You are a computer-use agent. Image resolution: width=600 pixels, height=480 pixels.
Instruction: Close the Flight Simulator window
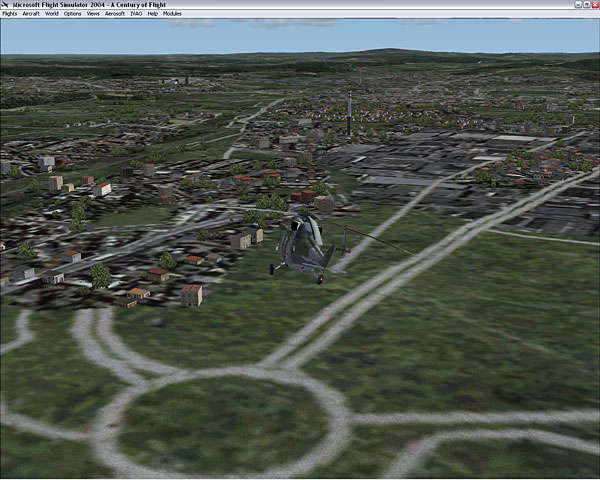tap(595, 5)
